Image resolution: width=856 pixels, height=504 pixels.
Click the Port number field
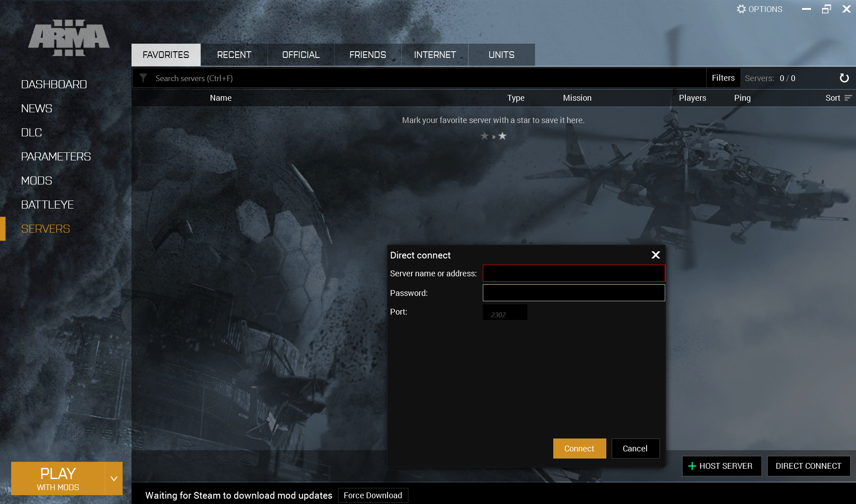click(505, 312)
